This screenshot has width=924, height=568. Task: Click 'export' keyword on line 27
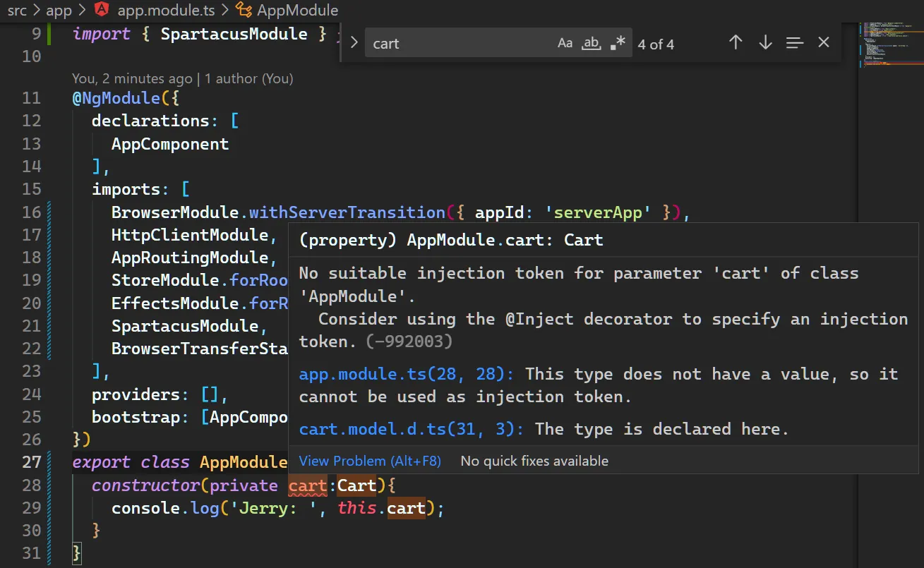click(102, 462)
